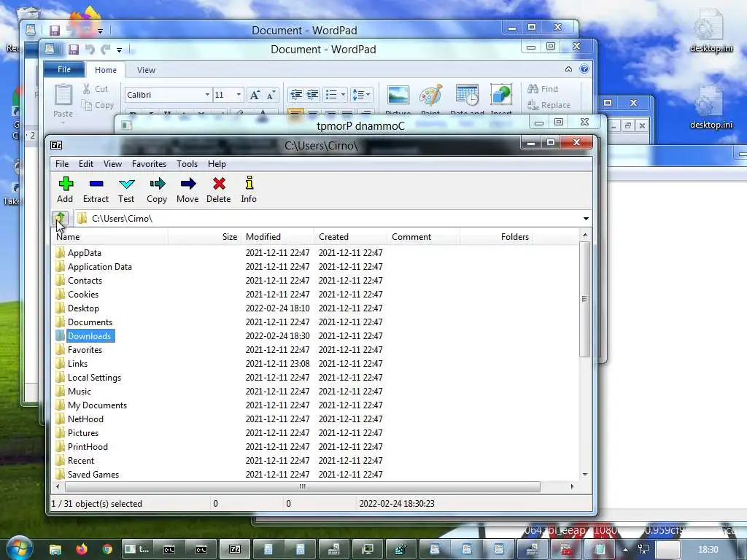
Task: Open the Favorites menu in 7-Zip
Action: 149,164
